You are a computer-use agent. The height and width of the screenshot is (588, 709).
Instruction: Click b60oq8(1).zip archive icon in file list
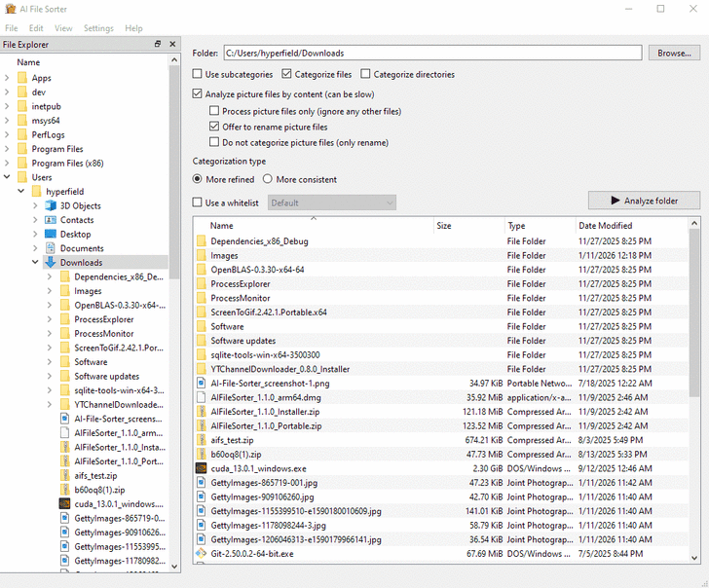coord(202,455)
